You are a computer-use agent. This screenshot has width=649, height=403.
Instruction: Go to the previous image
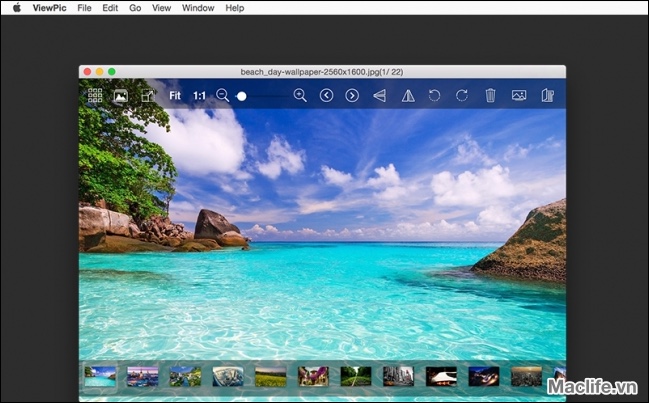tap(326, 96)
